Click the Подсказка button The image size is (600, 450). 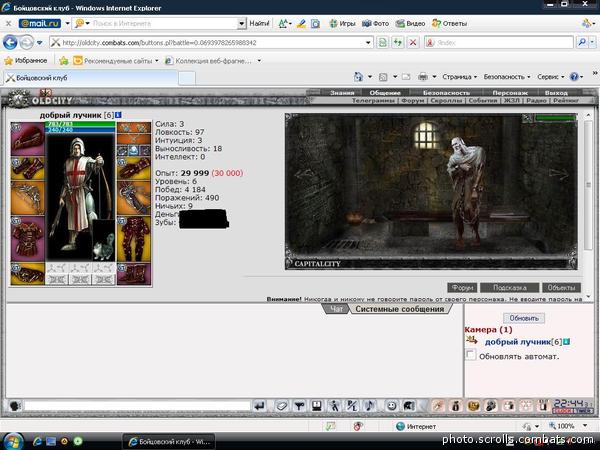click(509, 287)
